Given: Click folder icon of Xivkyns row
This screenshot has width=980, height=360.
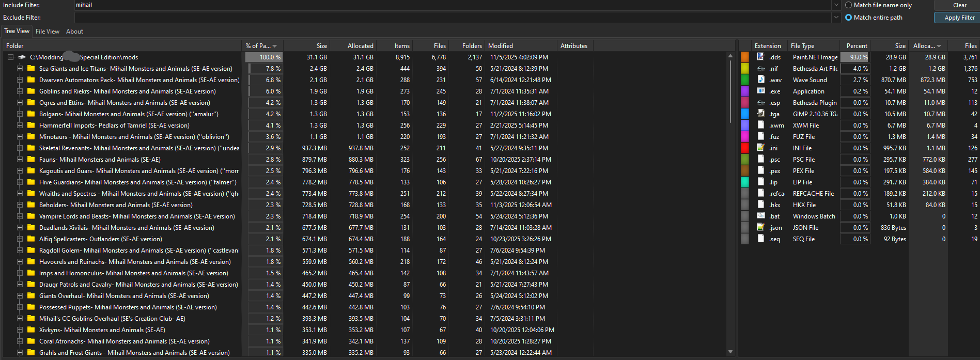Looking at the screenshot, I should [31, 330].
